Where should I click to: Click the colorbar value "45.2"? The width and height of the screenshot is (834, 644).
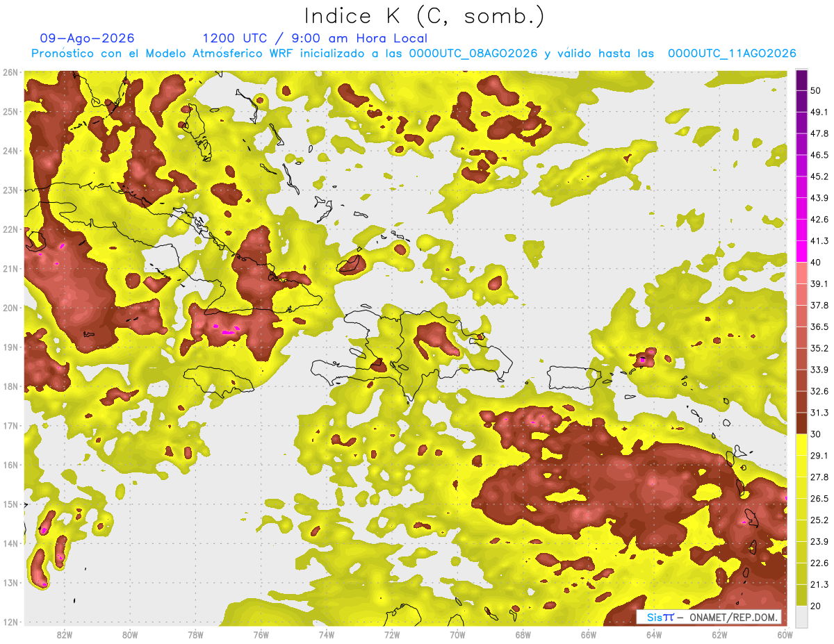tap(819, 176)
